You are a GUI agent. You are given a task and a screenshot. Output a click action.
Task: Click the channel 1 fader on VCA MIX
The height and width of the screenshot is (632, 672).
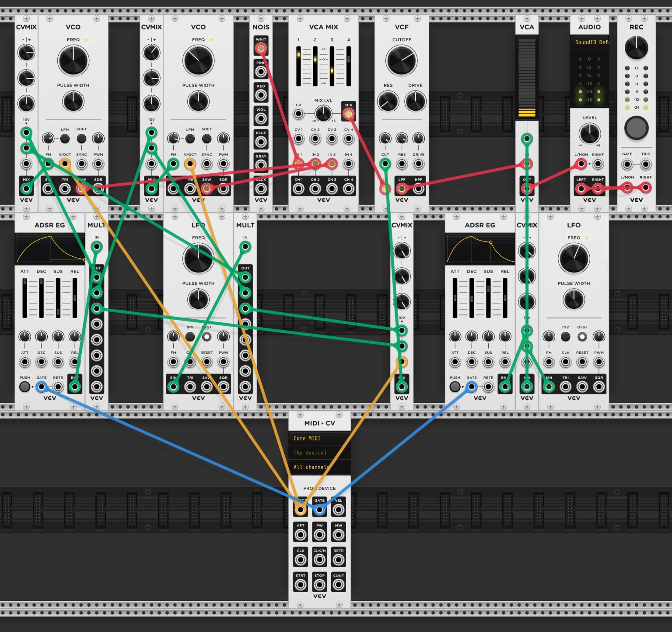tap(298, 66)
